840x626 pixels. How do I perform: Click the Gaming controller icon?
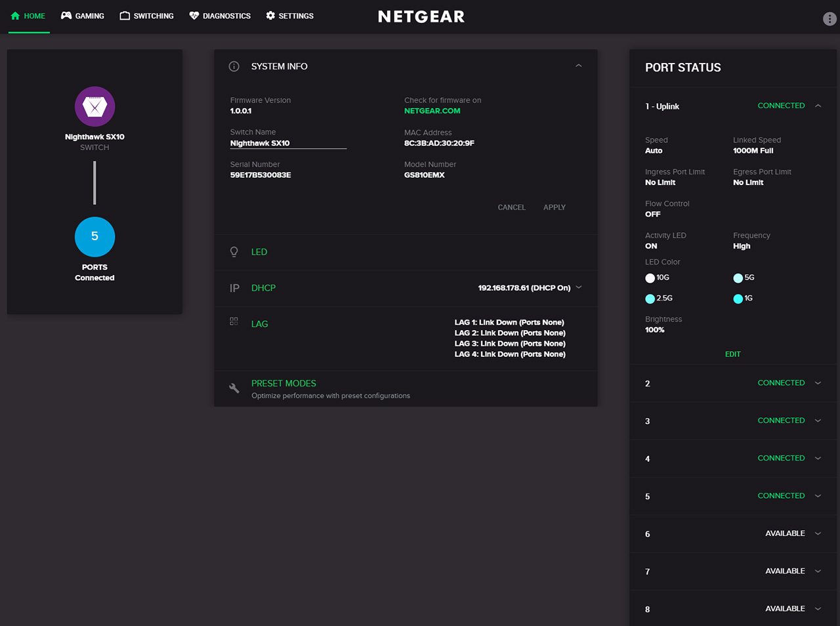click(66, 15)
